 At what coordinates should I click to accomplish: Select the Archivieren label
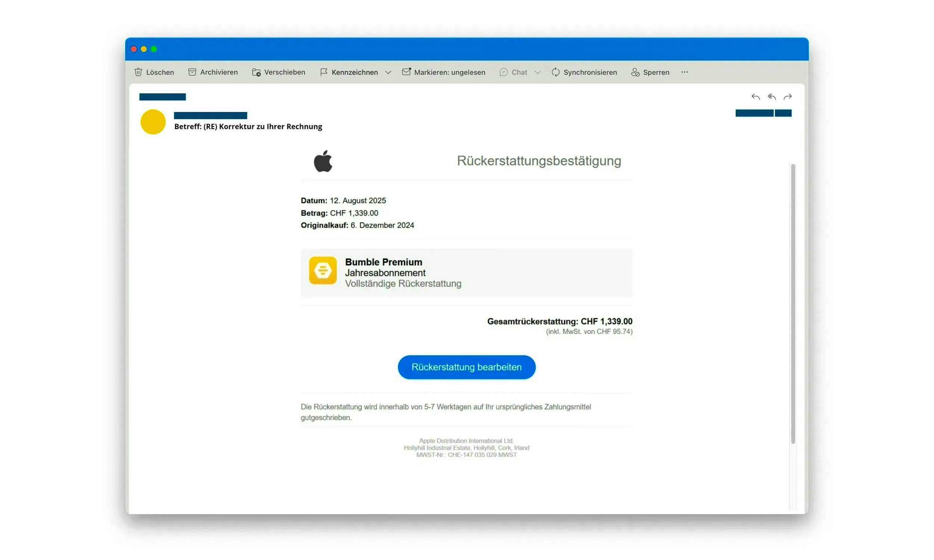pos(219,72)
